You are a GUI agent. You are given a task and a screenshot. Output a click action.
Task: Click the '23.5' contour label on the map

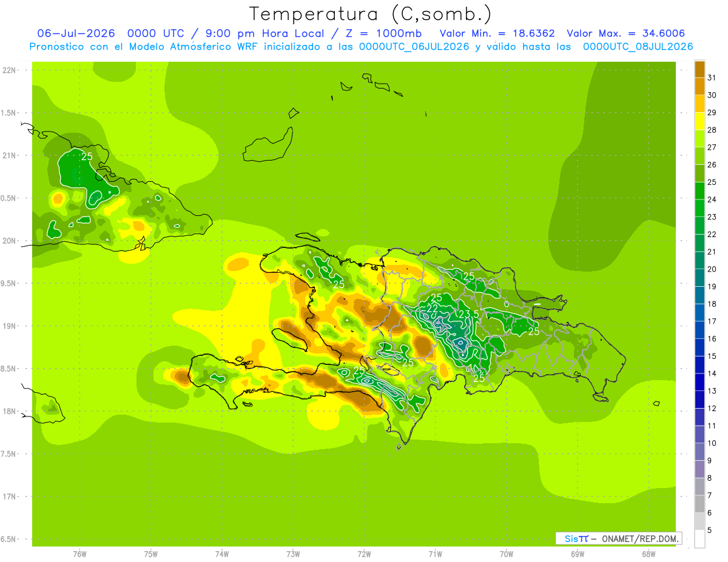coord(468,314)
